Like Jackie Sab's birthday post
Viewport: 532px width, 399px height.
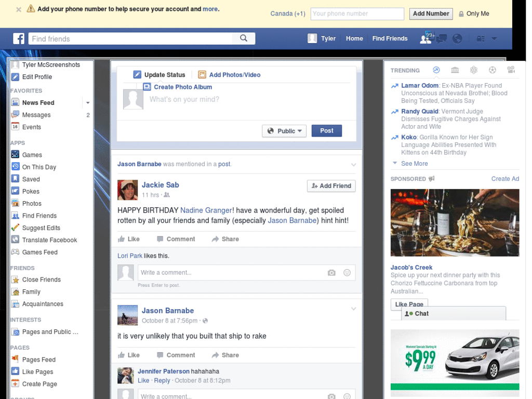pos(129,239)
